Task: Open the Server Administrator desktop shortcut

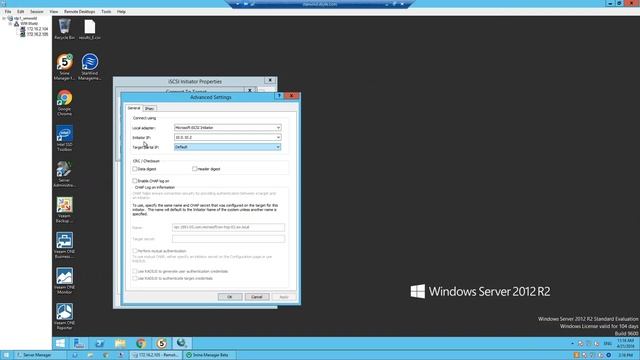Action: coord(64,174)
